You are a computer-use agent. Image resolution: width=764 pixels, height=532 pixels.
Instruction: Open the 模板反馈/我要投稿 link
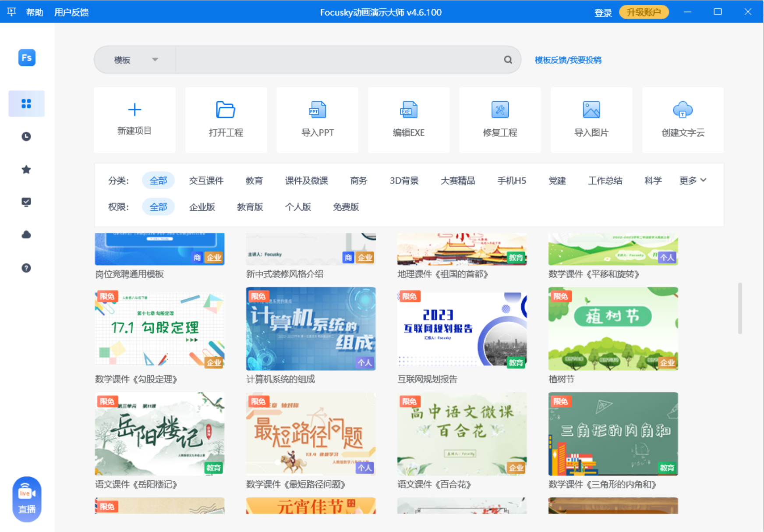click(x=568, y=60)
